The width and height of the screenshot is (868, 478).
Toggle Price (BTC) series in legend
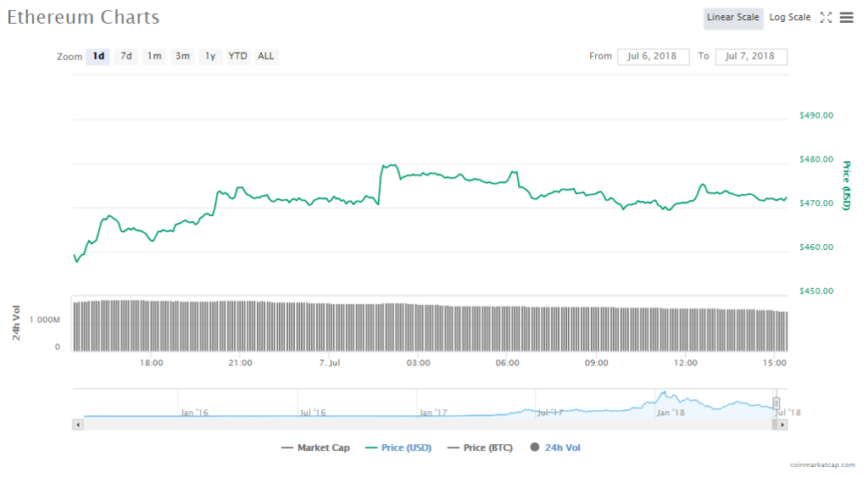click(x=479, y=447)
